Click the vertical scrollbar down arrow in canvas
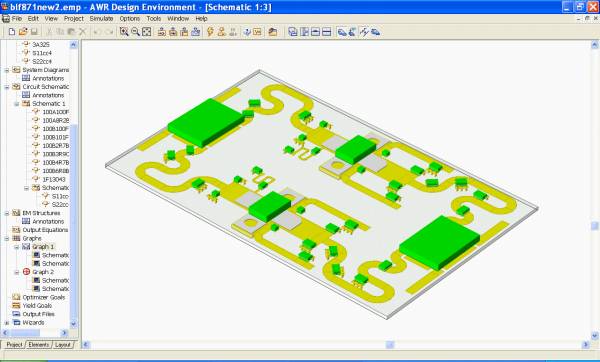Screen dimensions: 600x362 pos(595,336)
